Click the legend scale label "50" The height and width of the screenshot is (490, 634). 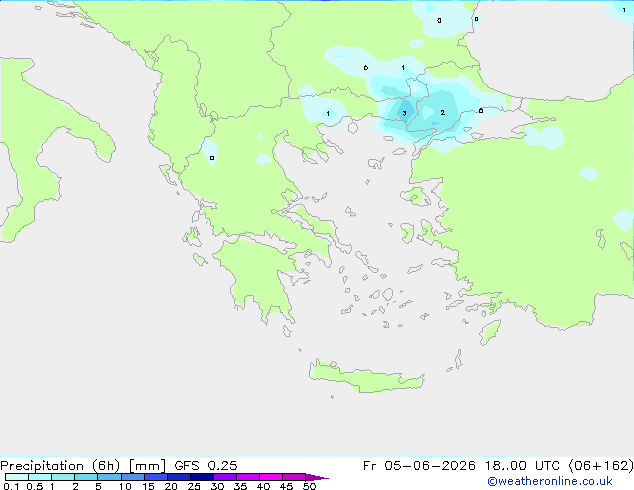(310, 486)
